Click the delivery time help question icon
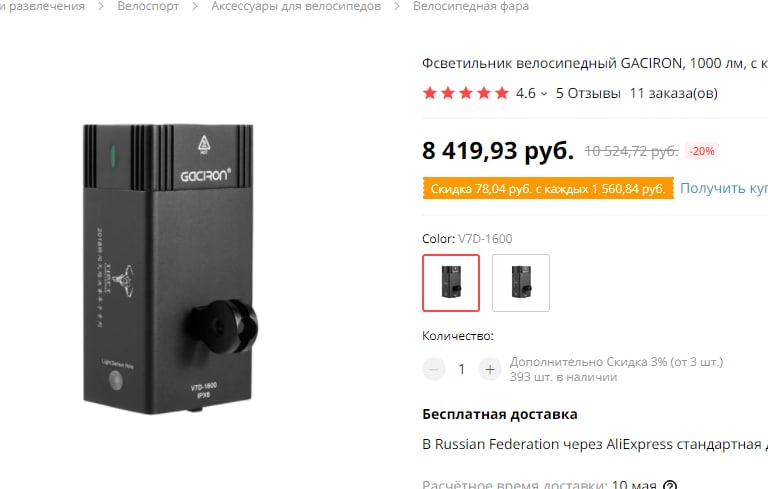The height and width of the screenshot is (489, 768). pyautogui.click(x=670, y=485)
